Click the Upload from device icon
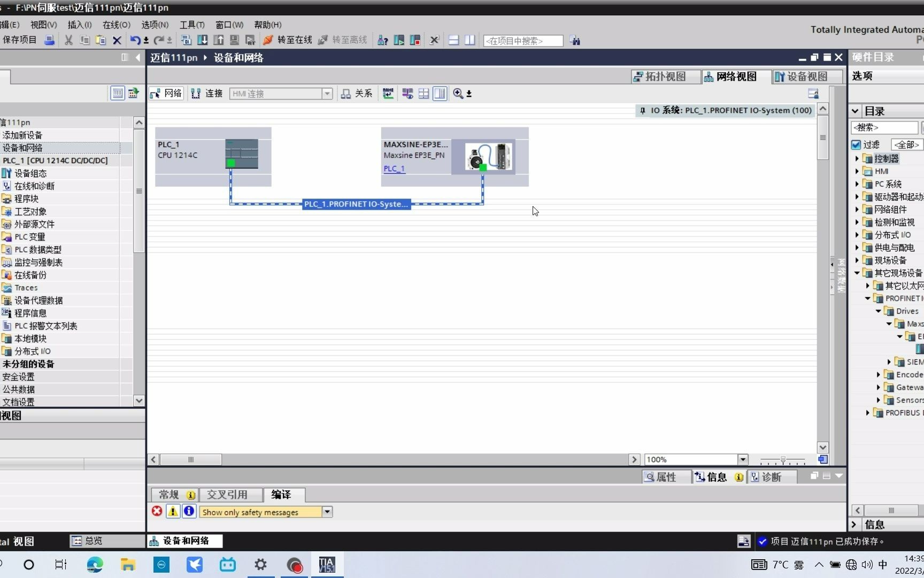924x578 pixels. pyautogui.click(x=218, y=40)
